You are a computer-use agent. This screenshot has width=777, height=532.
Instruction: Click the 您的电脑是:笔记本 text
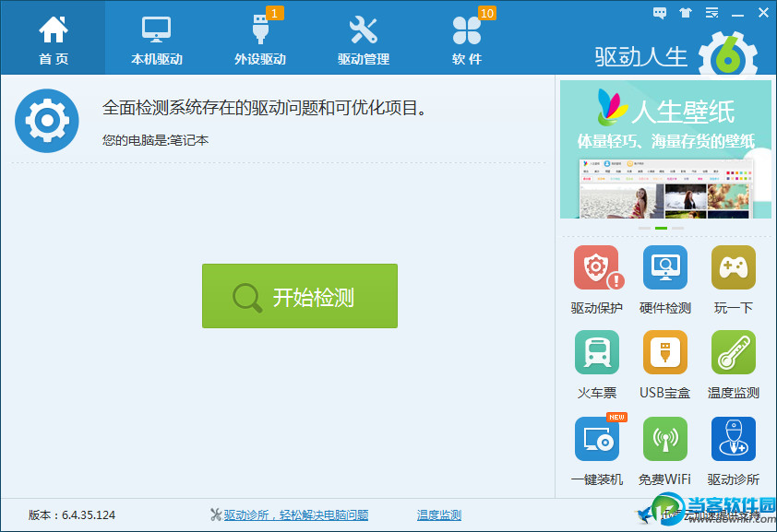coord(155,140)
